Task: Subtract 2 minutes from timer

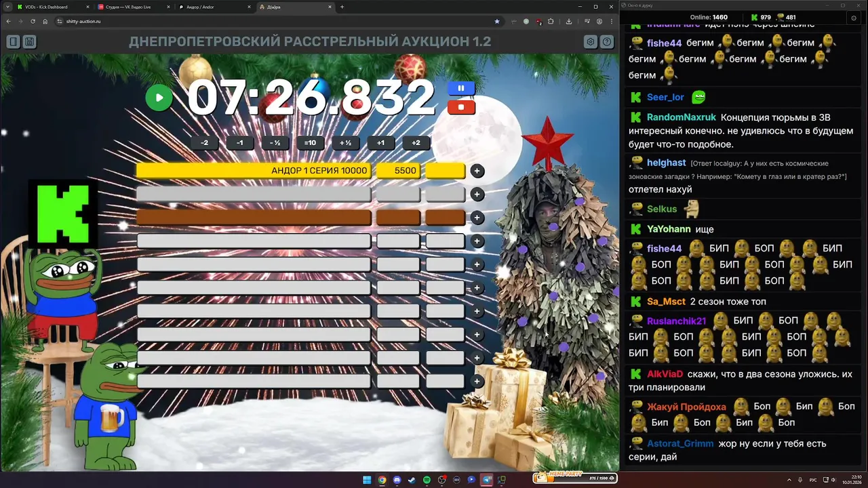Action: (x=205, y=143)
